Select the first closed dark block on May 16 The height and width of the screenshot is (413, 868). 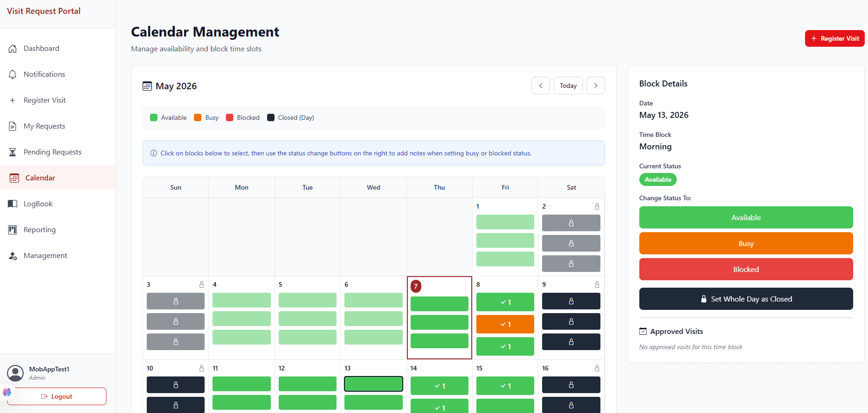click(571, 385)
